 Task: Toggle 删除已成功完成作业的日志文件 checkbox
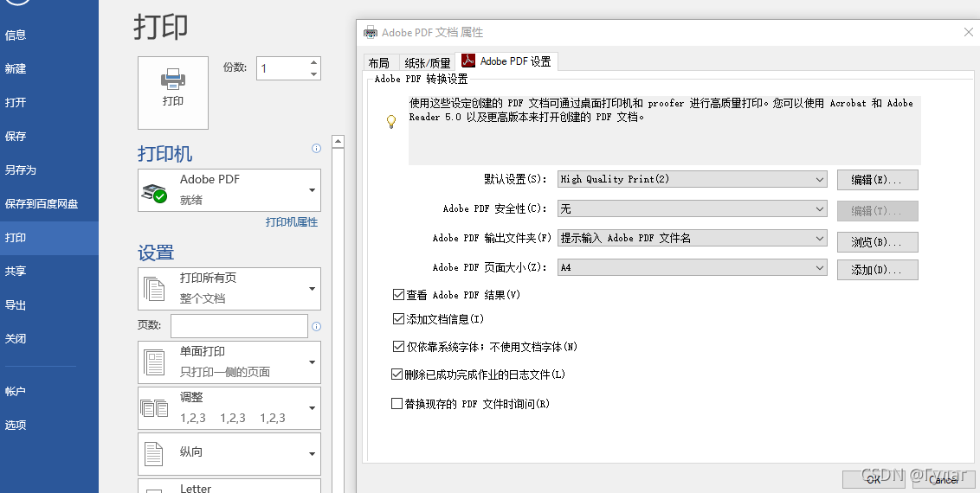(397, 375)
